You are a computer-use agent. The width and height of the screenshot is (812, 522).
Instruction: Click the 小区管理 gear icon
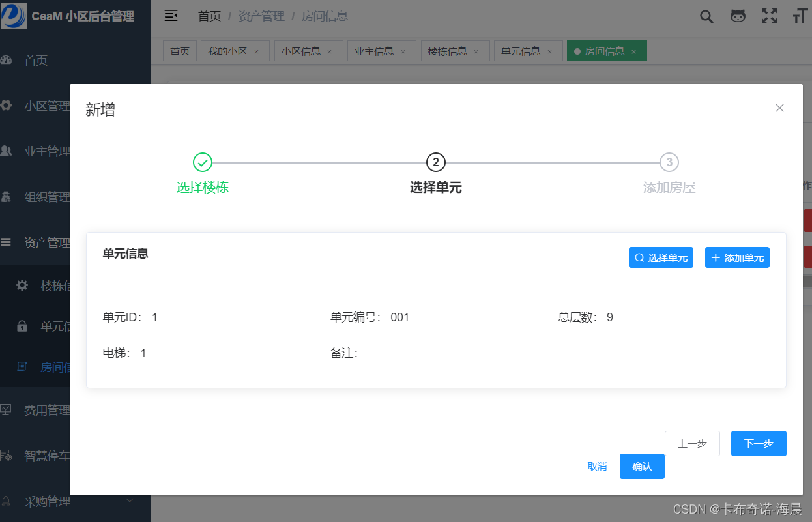[7, 106]
